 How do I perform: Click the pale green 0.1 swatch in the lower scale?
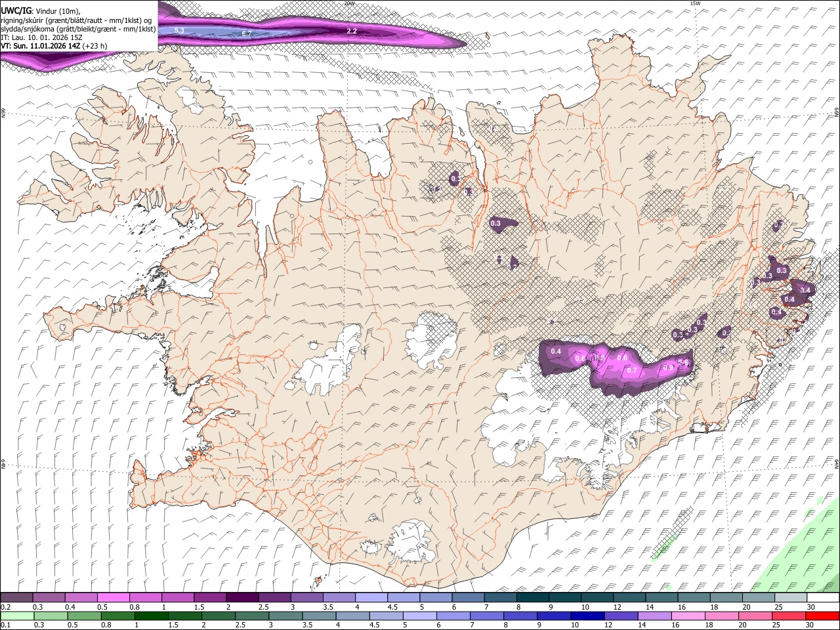(17, 616)
